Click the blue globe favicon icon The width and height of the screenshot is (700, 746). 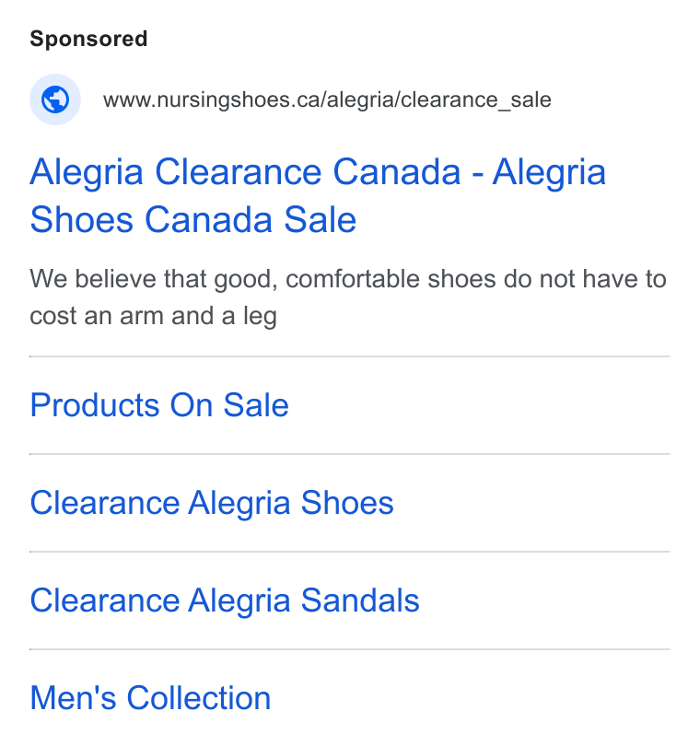(x=55, y=99)
